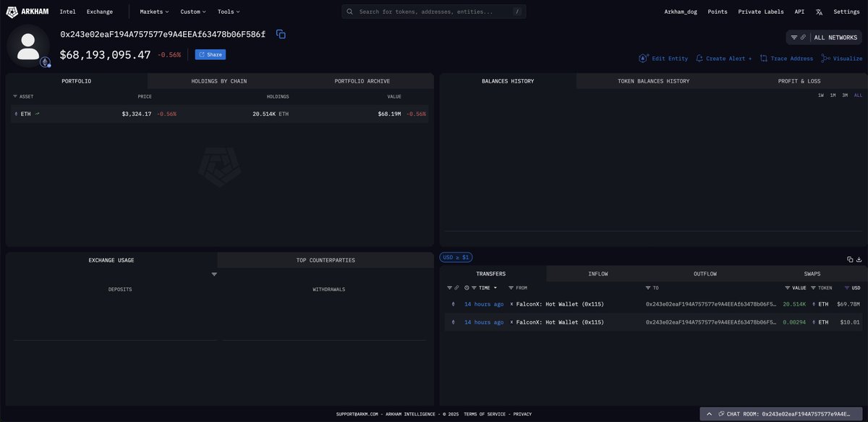Copy the wallet address with copy icon
This screenshot has width=868, height=422.
[281, 34]
